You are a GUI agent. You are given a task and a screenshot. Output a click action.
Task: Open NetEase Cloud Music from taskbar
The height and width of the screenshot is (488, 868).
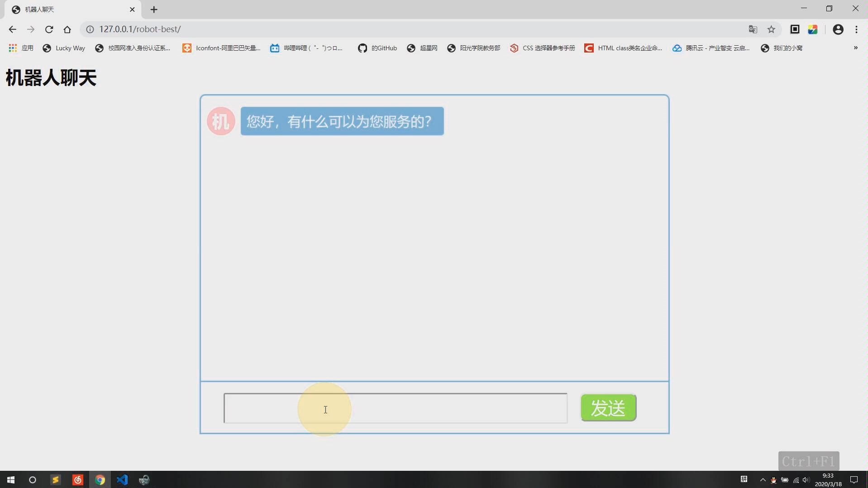point(78,480)
